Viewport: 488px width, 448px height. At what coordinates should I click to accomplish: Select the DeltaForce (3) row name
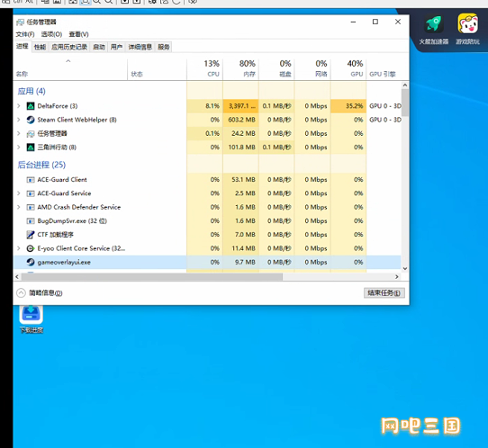(58, 106)
